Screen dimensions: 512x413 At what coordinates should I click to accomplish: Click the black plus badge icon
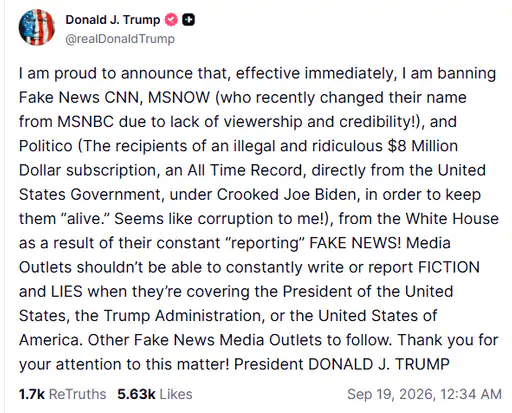(188, 20)
